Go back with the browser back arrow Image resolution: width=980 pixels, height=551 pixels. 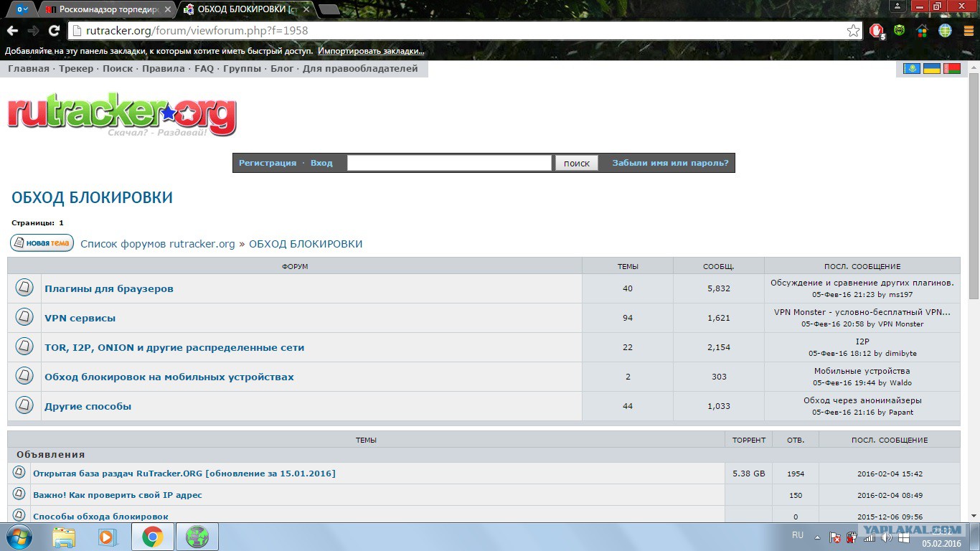pos(12,31)
